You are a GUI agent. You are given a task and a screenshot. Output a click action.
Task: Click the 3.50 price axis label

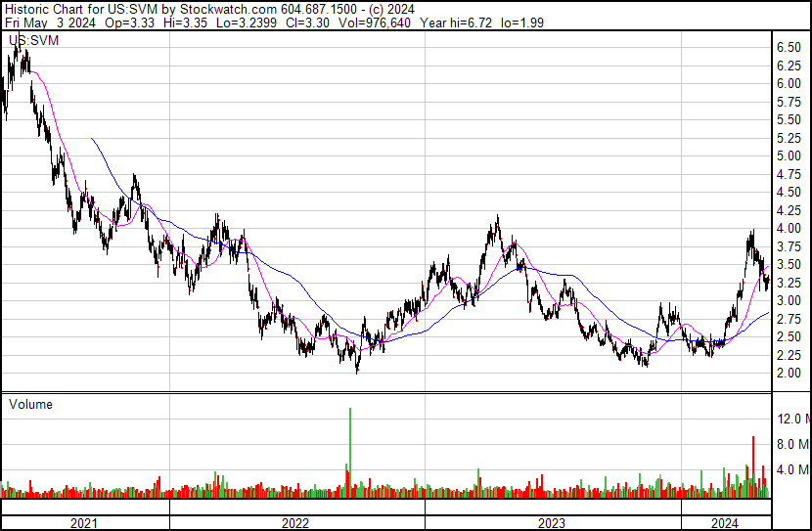(x=789, y=264)
